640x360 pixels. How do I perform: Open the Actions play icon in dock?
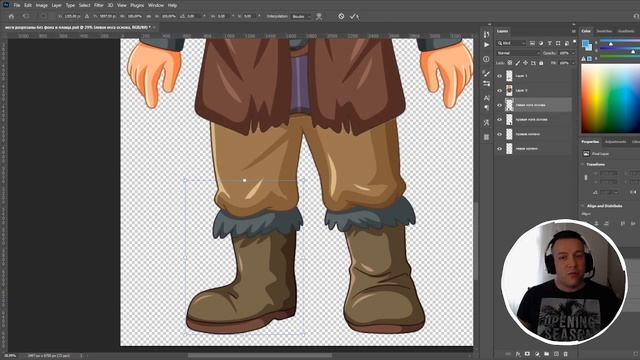click(486, 45)
